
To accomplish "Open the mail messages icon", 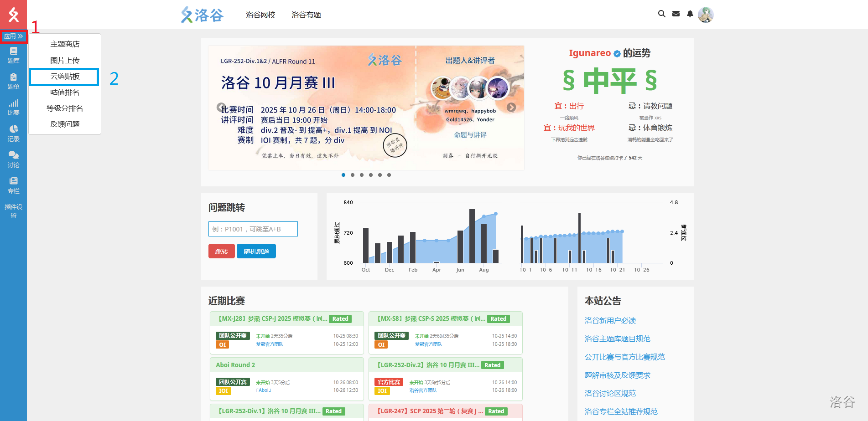I will [676, 14].
